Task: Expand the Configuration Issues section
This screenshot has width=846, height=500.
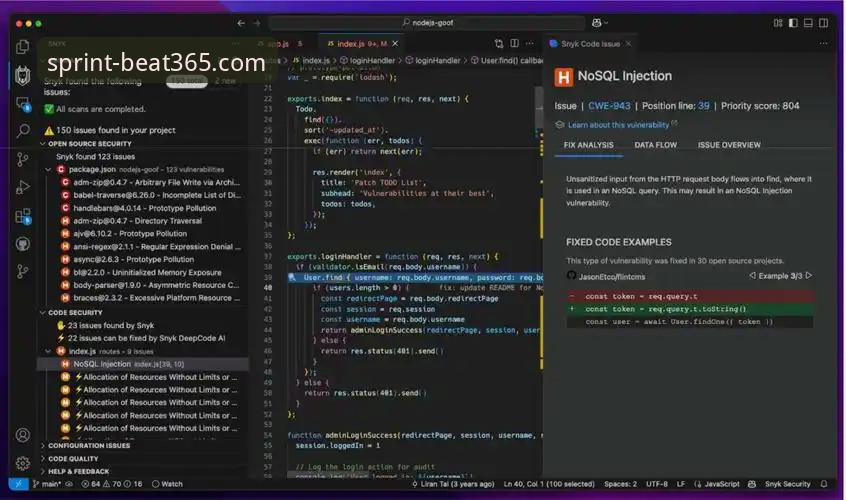Action: click(85, 446)
